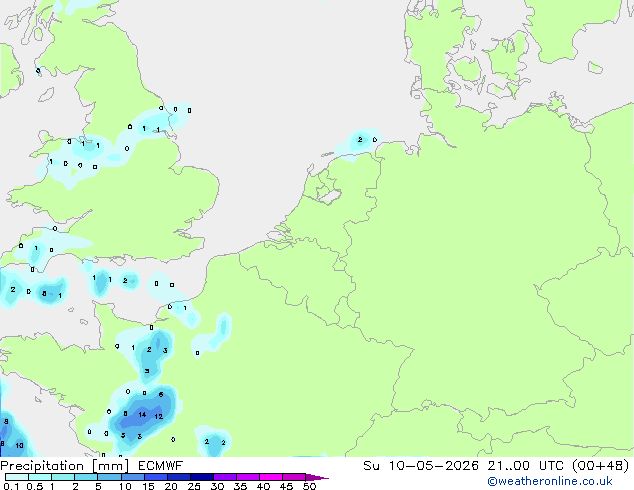Screen dimensions: 634x490
Task: Click the '35' legend scale label
Action: 240,486
